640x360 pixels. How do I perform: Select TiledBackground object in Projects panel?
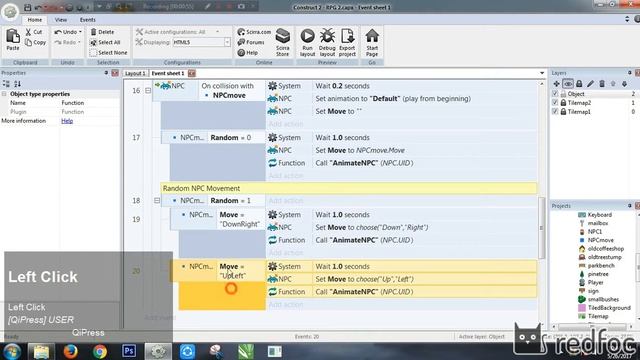(609, 308)
